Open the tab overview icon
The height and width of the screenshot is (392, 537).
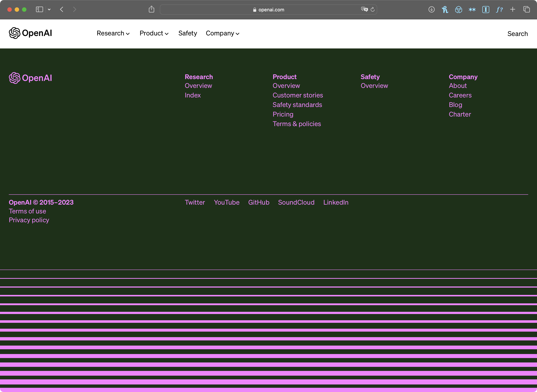click(x=526, y=10)
